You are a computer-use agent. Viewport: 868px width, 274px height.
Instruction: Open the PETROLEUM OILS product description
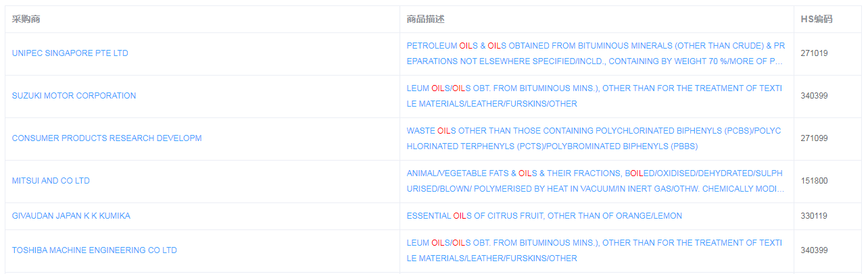coord(596,53)
